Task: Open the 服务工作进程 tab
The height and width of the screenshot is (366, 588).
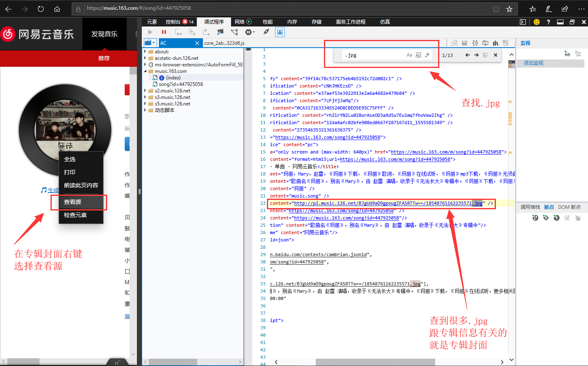Action: (351, 22)
